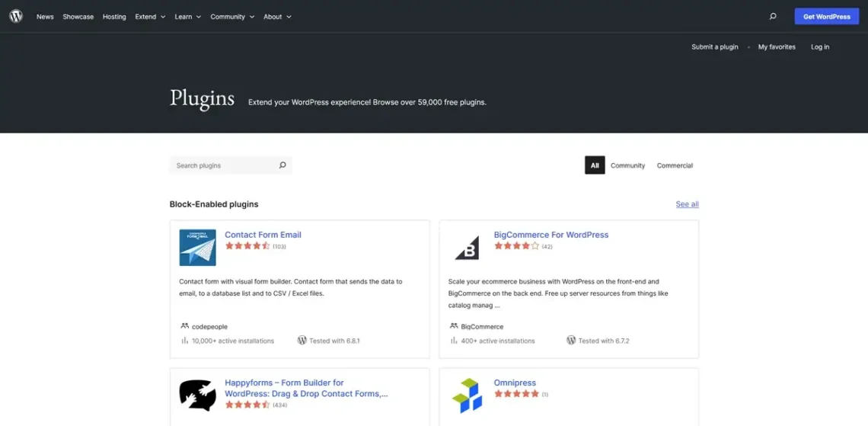This screenshot has width=868, height=426.
Task: Open the Contact Form Email plugin thumbnail
Action: [x=198, y=248]
